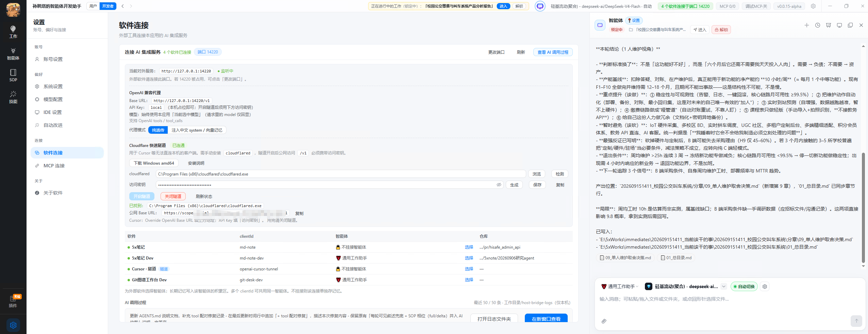
Task: Click 查看 AI 调用过程 button
Action: [553, 52]
